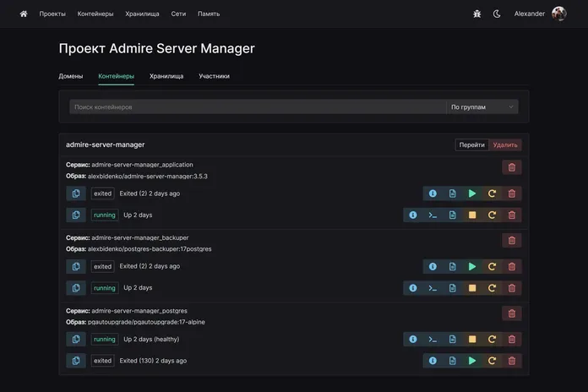Viewport: 588px width, 392px height.
Task: Click the 'Поиск контейнеров' search field
Action: pyautogui.click(x=258, y=107)
